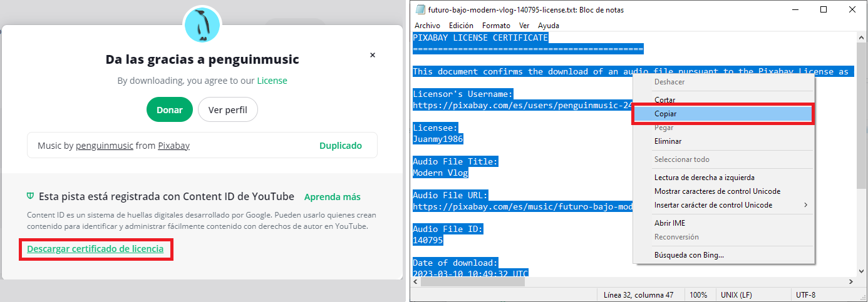This screenshot has width=868, height=302.
Task: Open the License link
Action: tap(272, 81)
